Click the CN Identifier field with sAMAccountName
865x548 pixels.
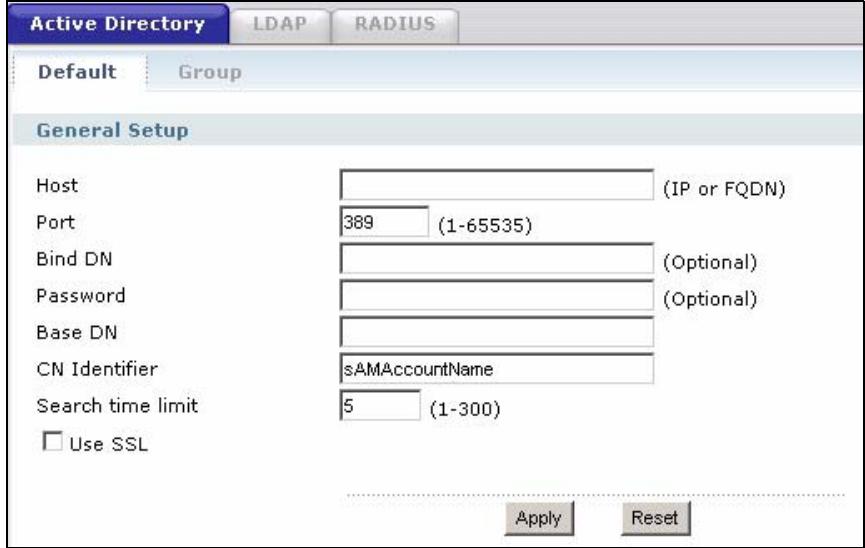point(496,369)
